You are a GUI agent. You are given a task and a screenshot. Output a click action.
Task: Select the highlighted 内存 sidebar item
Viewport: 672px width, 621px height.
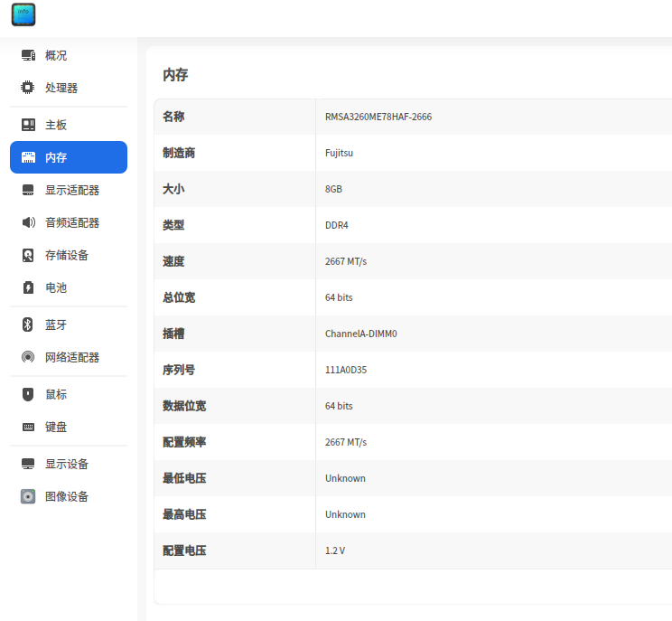point(69,157)
